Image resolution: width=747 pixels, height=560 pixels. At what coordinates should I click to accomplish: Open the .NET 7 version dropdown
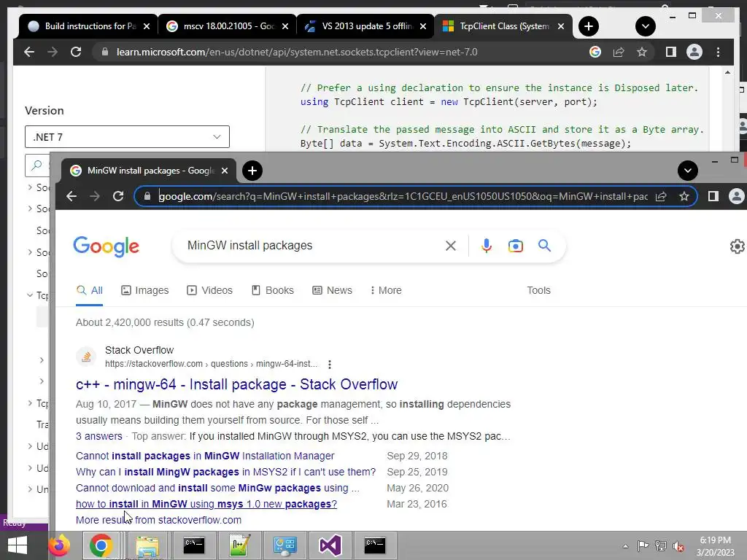tap(127, 137)
